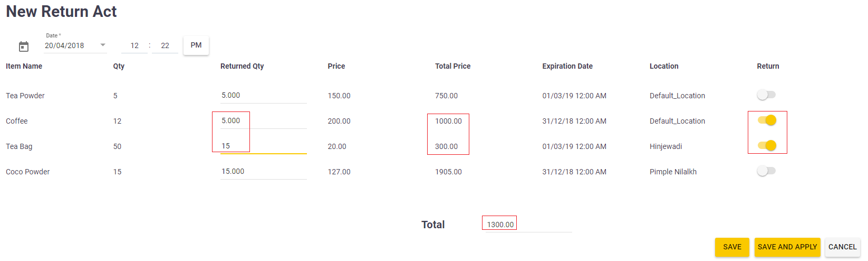Select the minutes field showing 22

165,45
